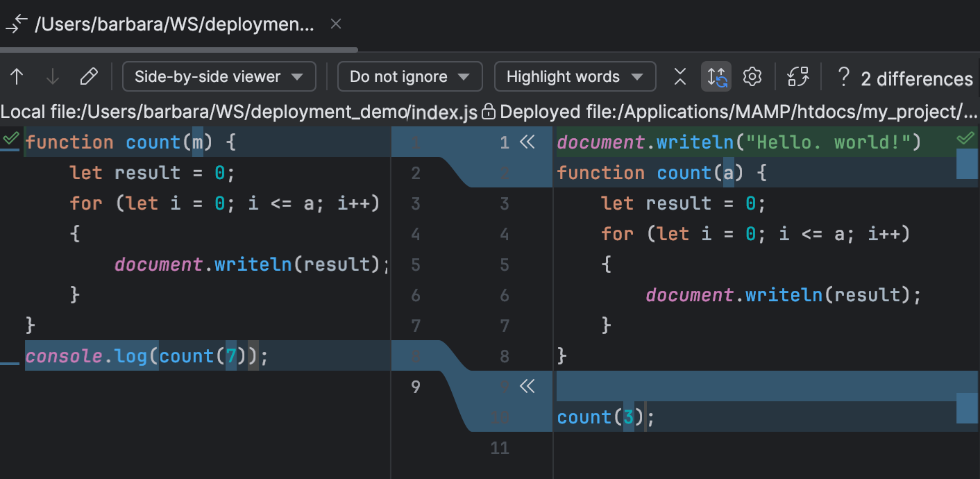The image size is (980, 479).
Task: Click console.log(count(7)); line in left pane
Action: 146,356
